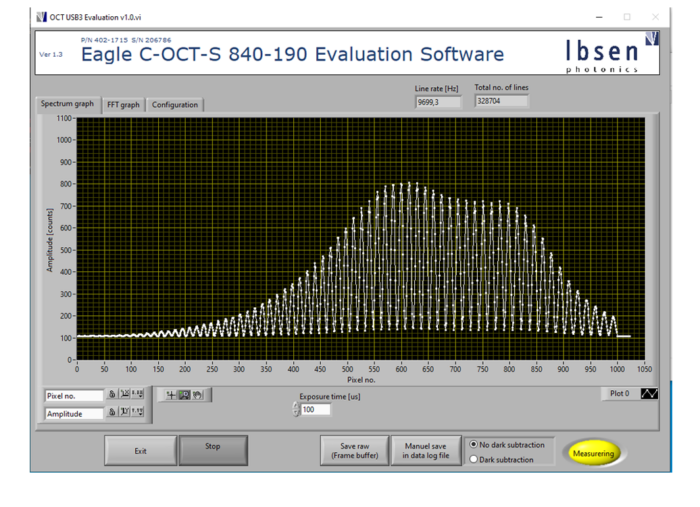Switch to the Spectrum graph tab
This screenshot has height=507, width=700.
pyautogui.click(x=67, y=104)
